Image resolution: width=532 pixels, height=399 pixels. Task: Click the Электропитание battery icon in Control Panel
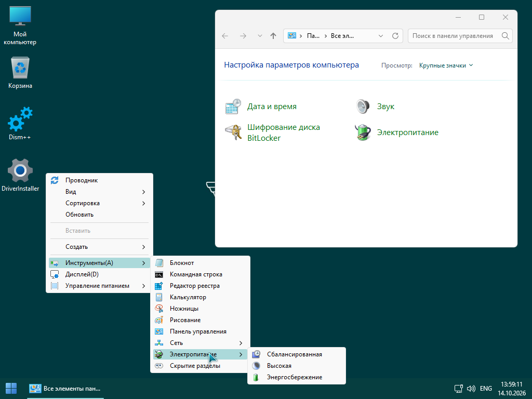pyautogui.click(x=363, y=132)
